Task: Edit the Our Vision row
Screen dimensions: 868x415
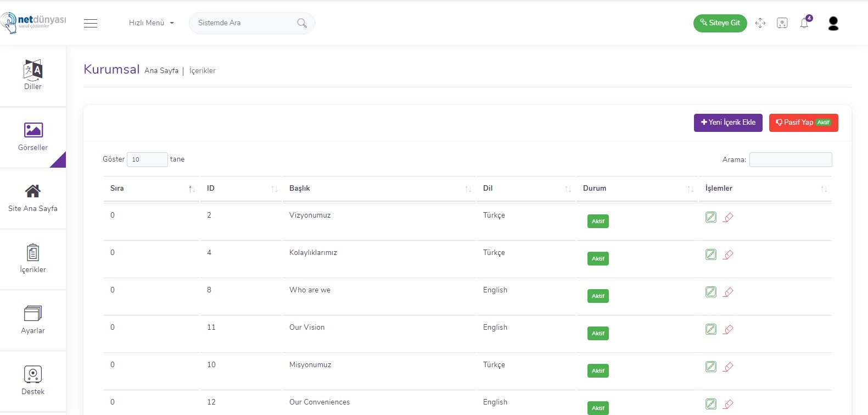Action: (x=711, y=329)
